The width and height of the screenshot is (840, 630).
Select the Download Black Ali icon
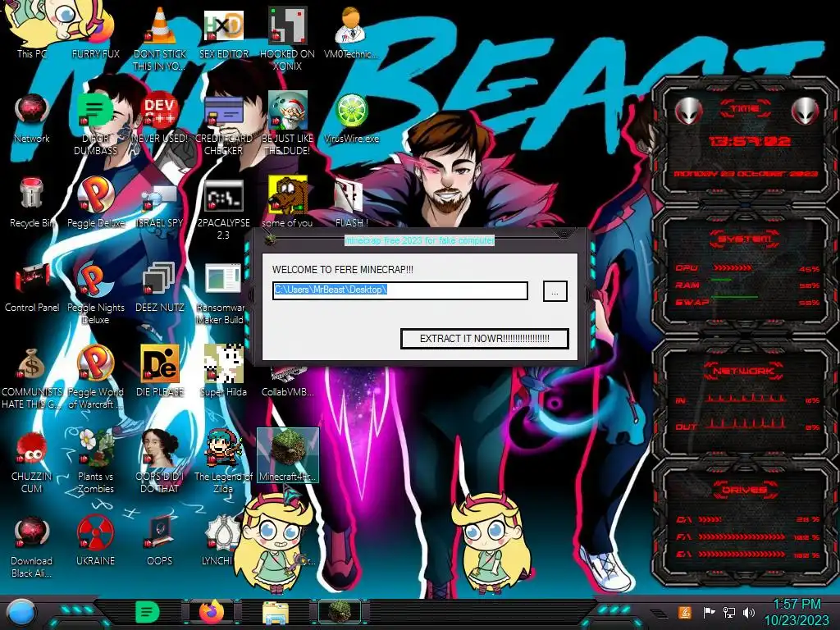point(32,546)
